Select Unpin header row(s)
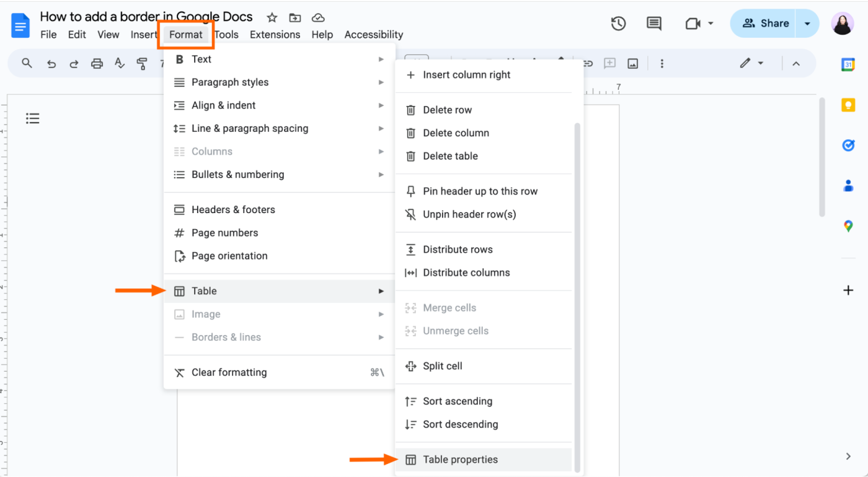Image resolution: width=868 pixels, height=477 pixels. tap(484, 214)
